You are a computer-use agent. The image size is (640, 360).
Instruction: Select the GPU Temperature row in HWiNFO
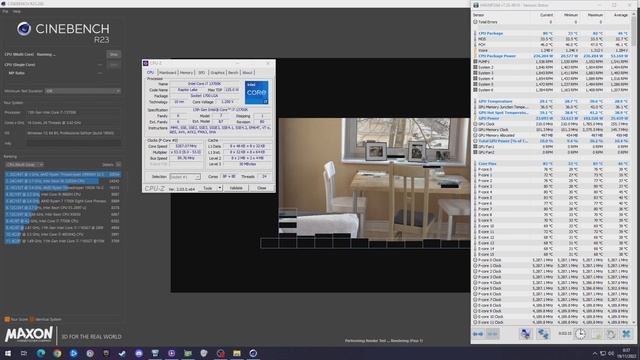coord(551,101)
